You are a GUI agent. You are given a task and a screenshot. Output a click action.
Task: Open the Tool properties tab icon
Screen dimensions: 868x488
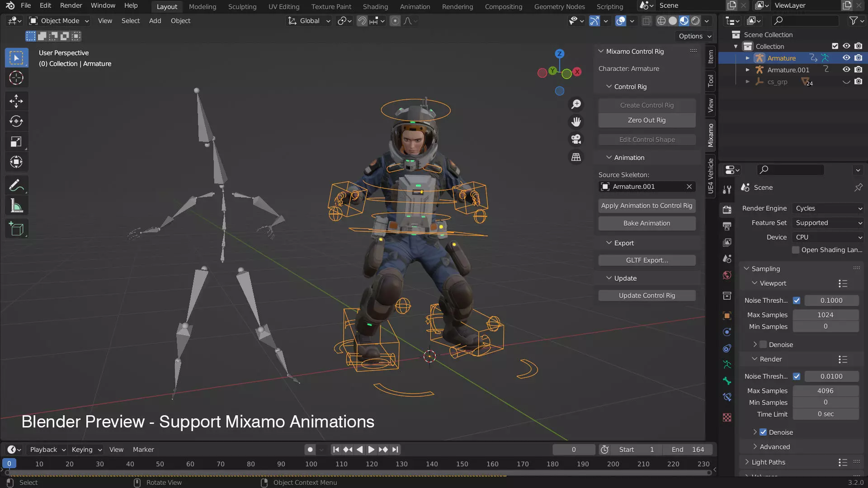click(727, 190)
